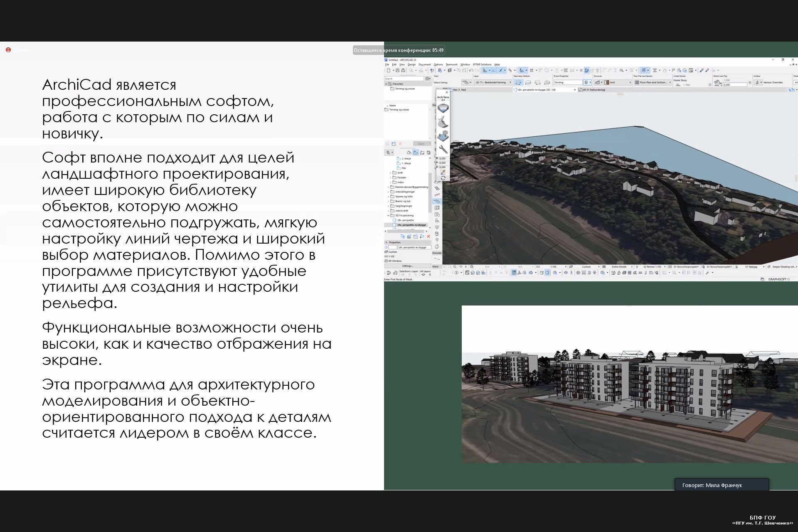Viewport: 798px width, 532px height.
Task: Click the Layout Book icon in Navigator
Action: pos(422,153)
